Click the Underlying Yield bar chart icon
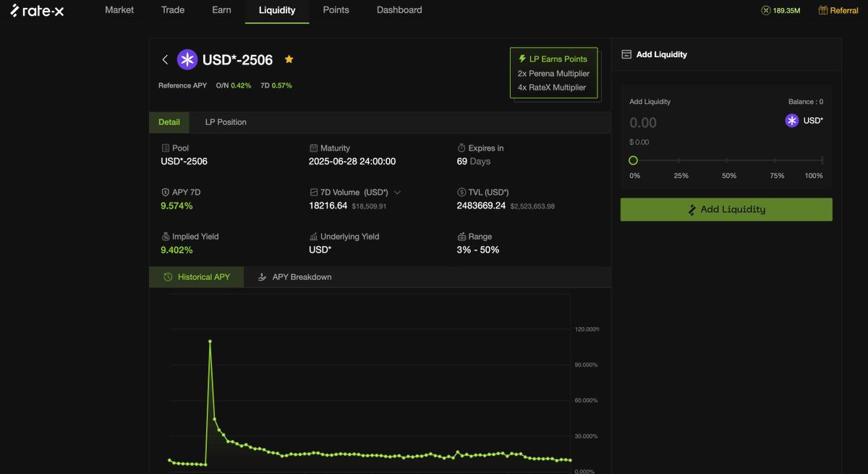 click(x=313, y=237)
